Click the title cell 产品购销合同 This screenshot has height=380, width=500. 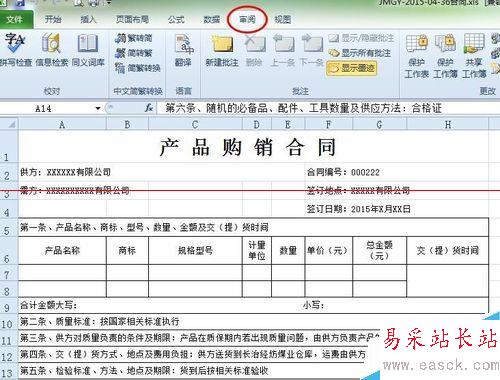[248, 147]
